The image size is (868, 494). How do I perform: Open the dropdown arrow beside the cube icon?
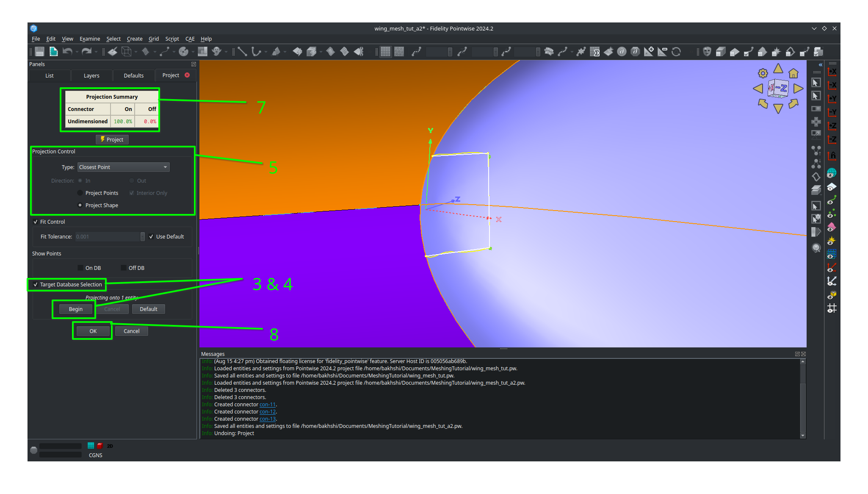pos(135,51)
